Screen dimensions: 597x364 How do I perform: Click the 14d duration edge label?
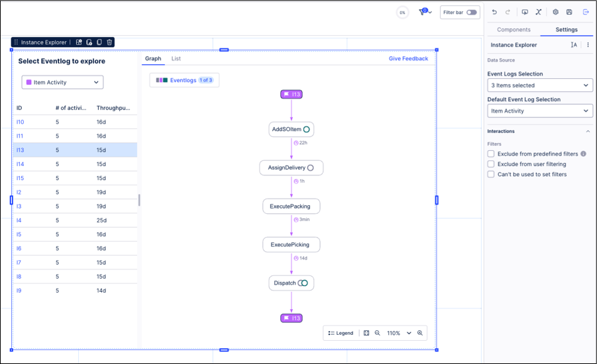pyautogui.click(x=300, y=258)
